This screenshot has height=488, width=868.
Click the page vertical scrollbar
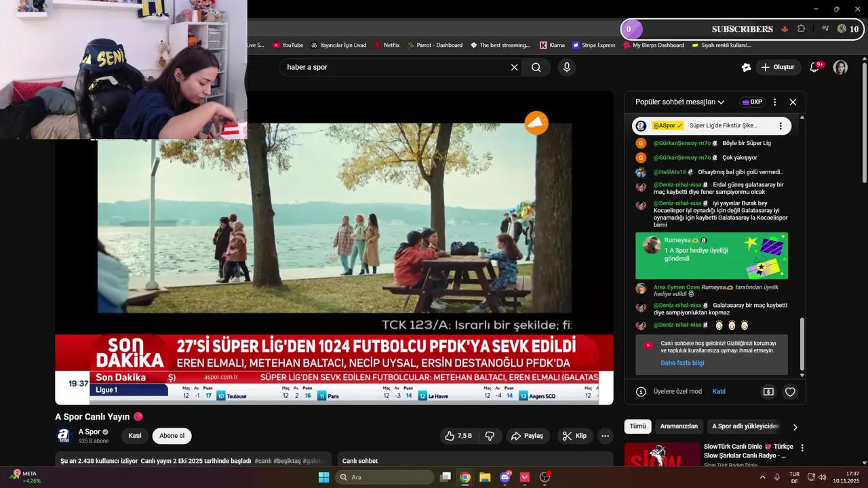pyautogui.click(x=864, y=122)
